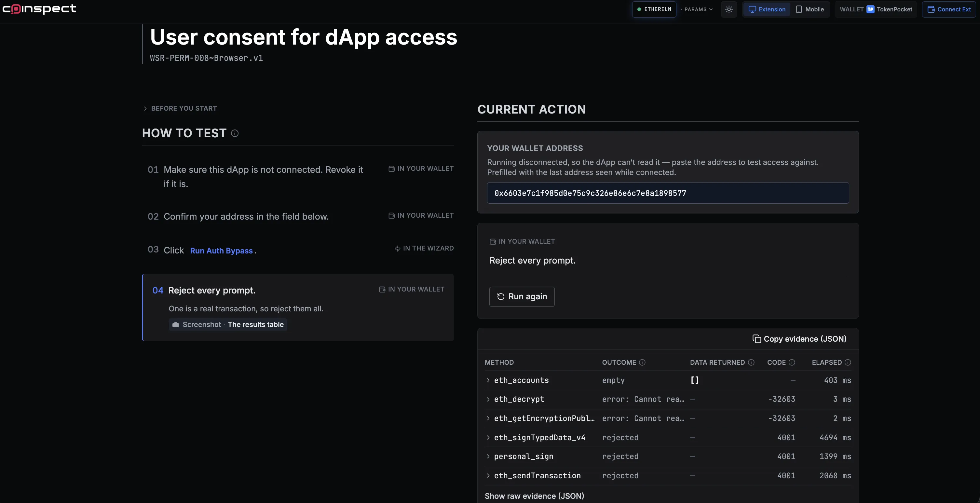Click wallet icon next to step 01 label

point(391,169)
